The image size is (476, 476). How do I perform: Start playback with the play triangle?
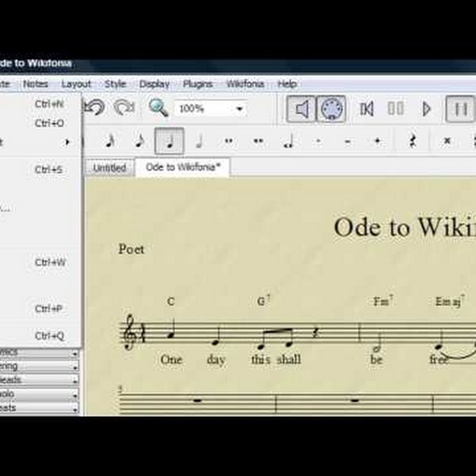point(427,109)
